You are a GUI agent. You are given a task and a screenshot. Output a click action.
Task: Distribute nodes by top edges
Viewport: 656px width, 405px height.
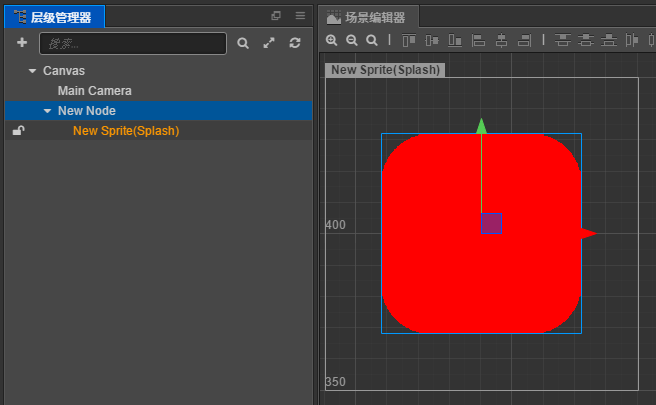563,40
